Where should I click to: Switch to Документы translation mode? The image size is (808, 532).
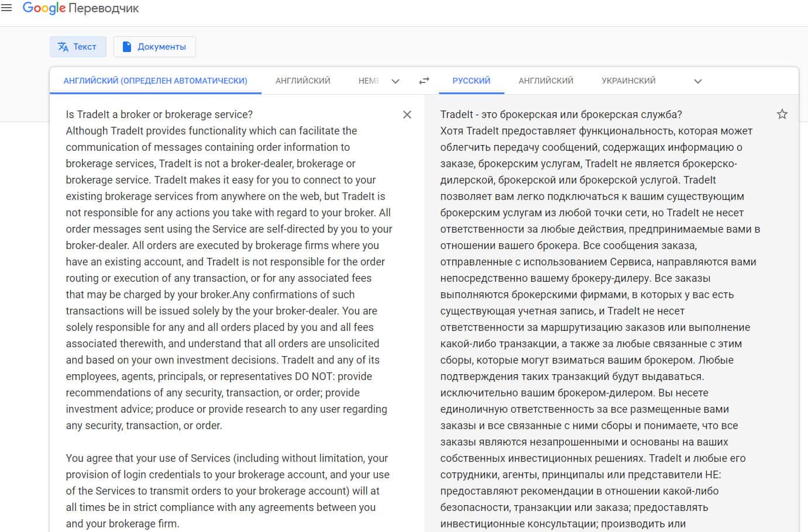pos(154,47)
